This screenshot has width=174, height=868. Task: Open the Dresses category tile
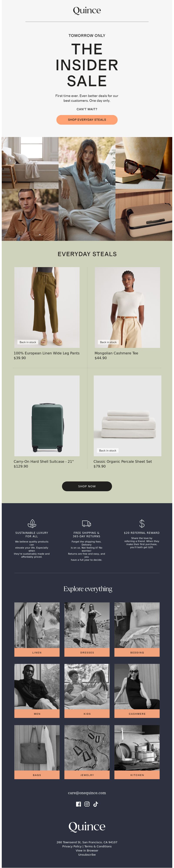(x=87, y=629)
